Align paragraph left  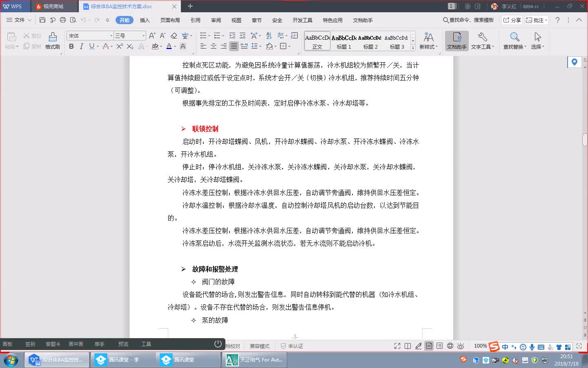point(203,46)
